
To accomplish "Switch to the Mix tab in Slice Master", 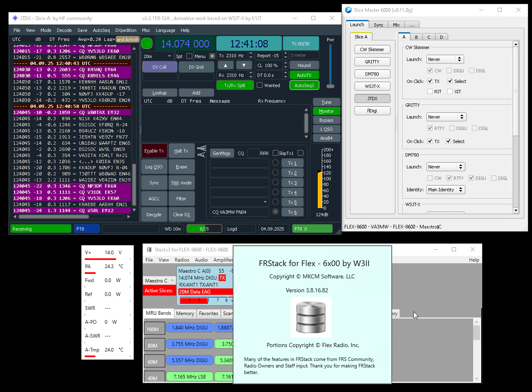I will 396,25.
